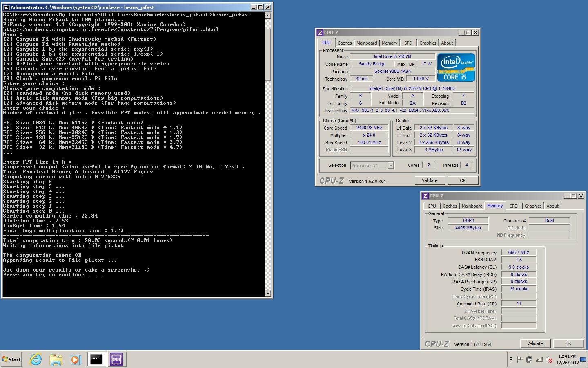
Task: Click OK in lower CPU-Z window
Action: click(x=568, y=343)
